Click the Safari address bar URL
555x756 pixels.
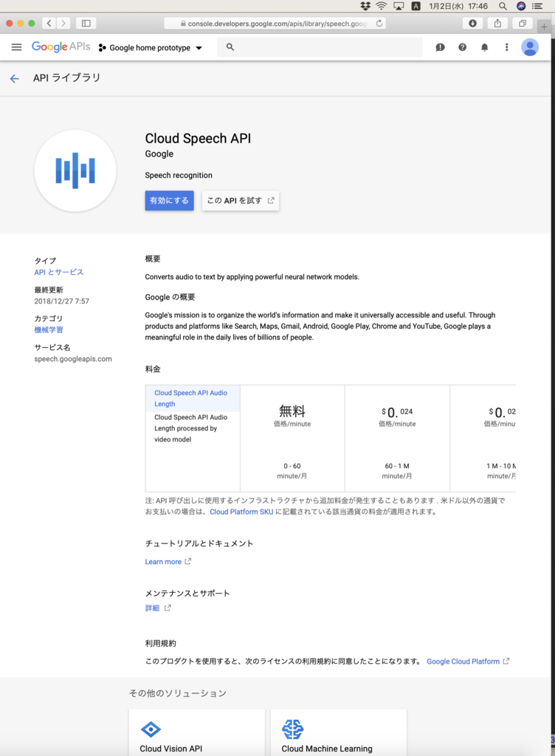tap(276, 24)
